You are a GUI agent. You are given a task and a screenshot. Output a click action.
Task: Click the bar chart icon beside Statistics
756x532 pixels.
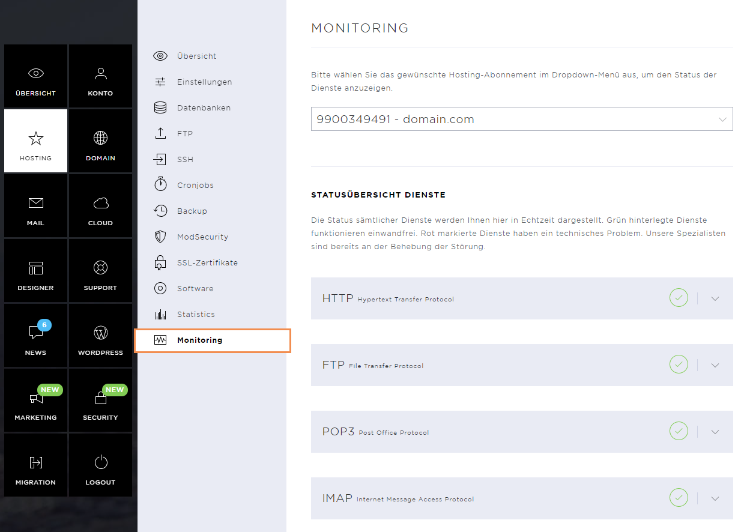tap(160, 314)
